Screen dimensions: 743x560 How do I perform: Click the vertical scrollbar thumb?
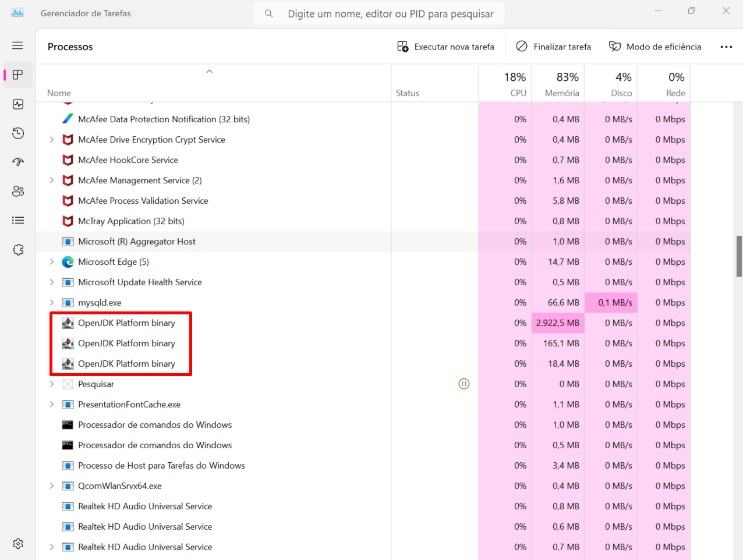[739, 256]
